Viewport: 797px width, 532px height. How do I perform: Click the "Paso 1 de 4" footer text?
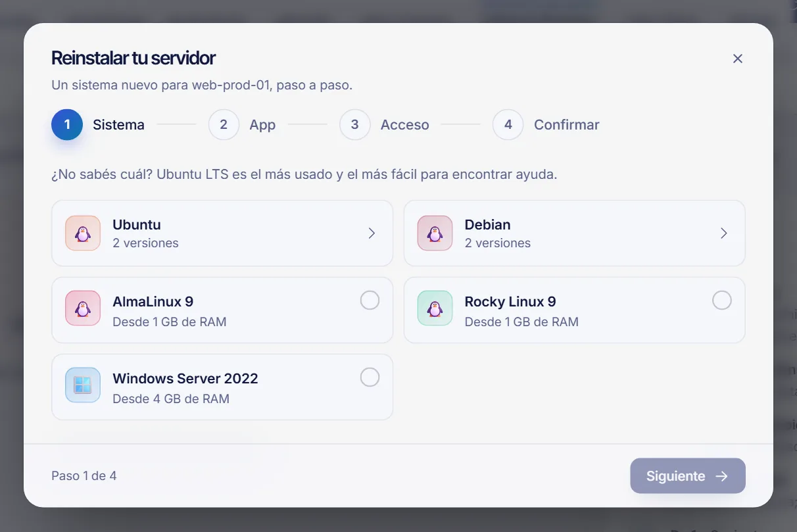click(84, 476)
